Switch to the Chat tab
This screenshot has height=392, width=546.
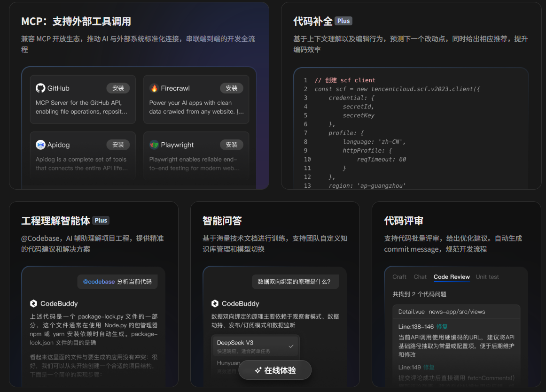(x=420, y=277)
